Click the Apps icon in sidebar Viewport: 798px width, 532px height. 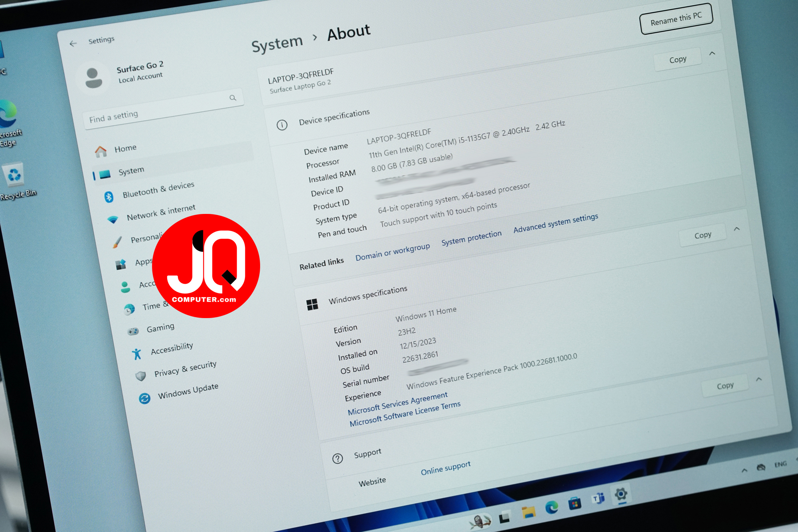tap(121, 264)
